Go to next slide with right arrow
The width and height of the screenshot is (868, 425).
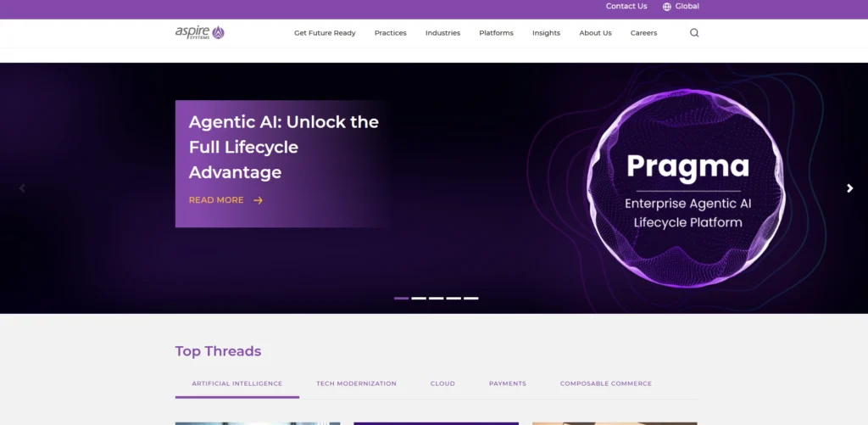coord(849,188)
